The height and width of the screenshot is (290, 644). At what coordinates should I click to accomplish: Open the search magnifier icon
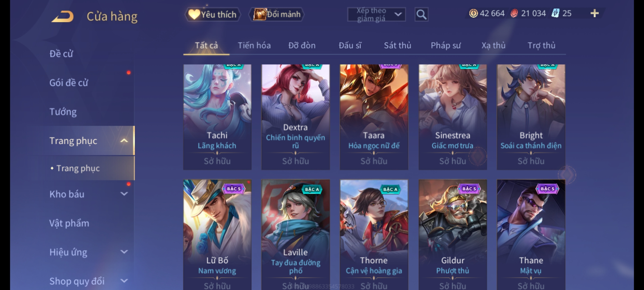point(421,15)
